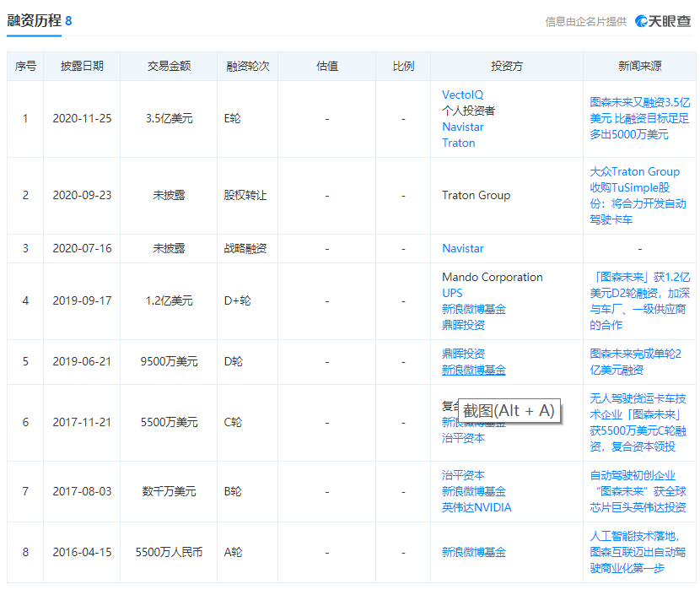Open Navistar link in the 2020-07-16 row
Screen dimensions: 700x595
(463, 248)
